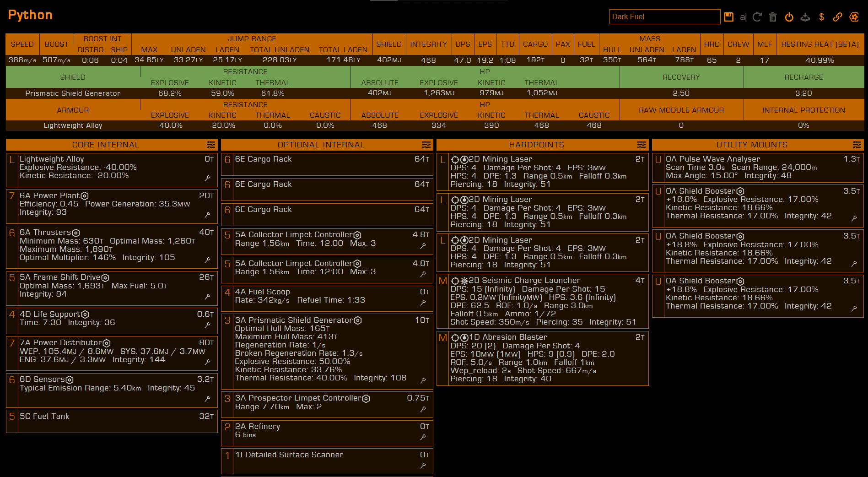The height and width of the screenshot is (477, 868).
Task: Click the reload build circular arrow icon
Action: 757,17
